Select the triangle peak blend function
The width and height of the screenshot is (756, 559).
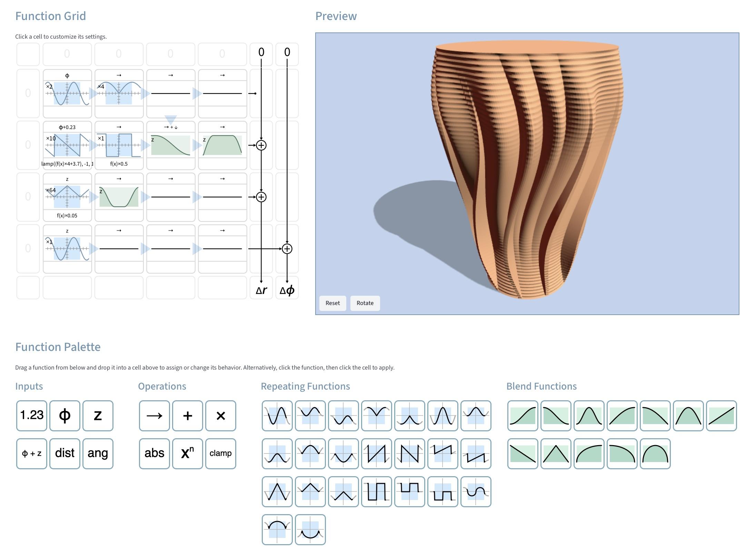point(556,453)
